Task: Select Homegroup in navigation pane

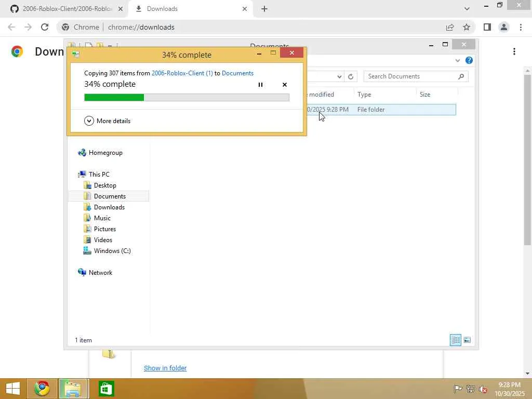Action: point(105,153)
